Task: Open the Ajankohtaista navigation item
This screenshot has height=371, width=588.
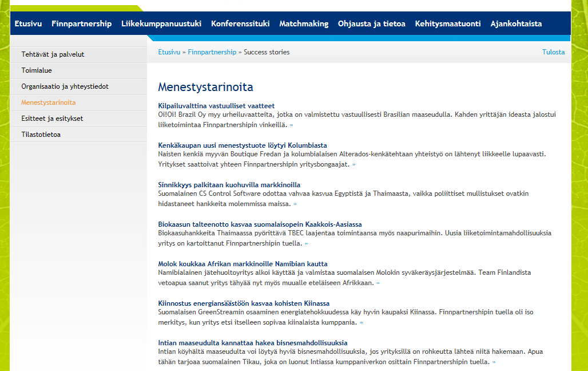Action: (x=516, y=23)
